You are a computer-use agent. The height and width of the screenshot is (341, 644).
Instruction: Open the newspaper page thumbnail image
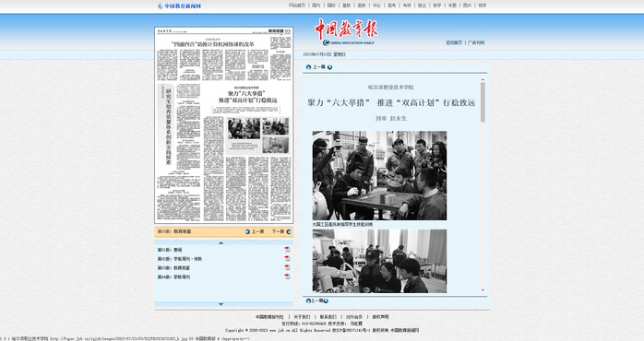[224, 125]
